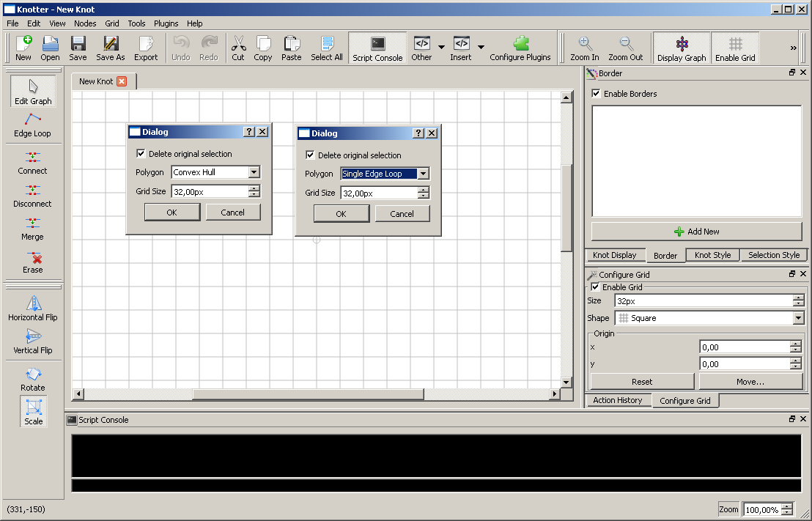The image size is (812, 521).
Task: Use the Rotate tool
Action: click(x=33, y=380)
